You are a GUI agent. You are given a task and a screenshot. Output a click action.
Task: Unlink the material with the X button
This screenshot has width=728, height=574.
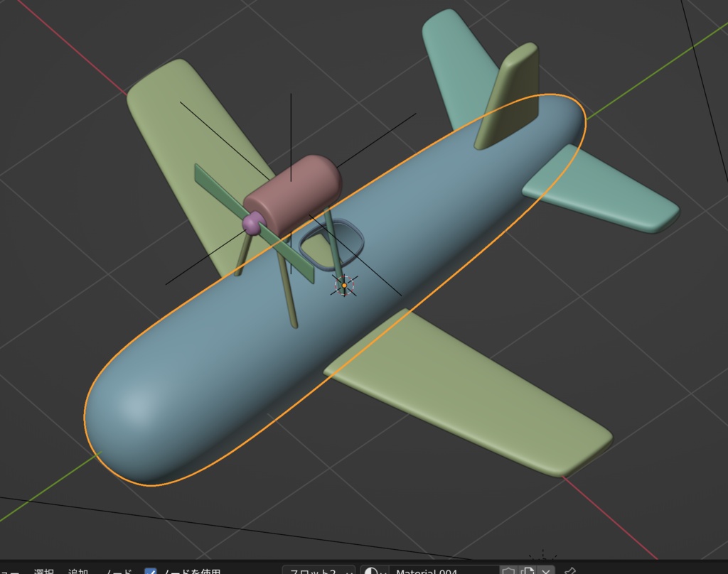tap(545, 570)
